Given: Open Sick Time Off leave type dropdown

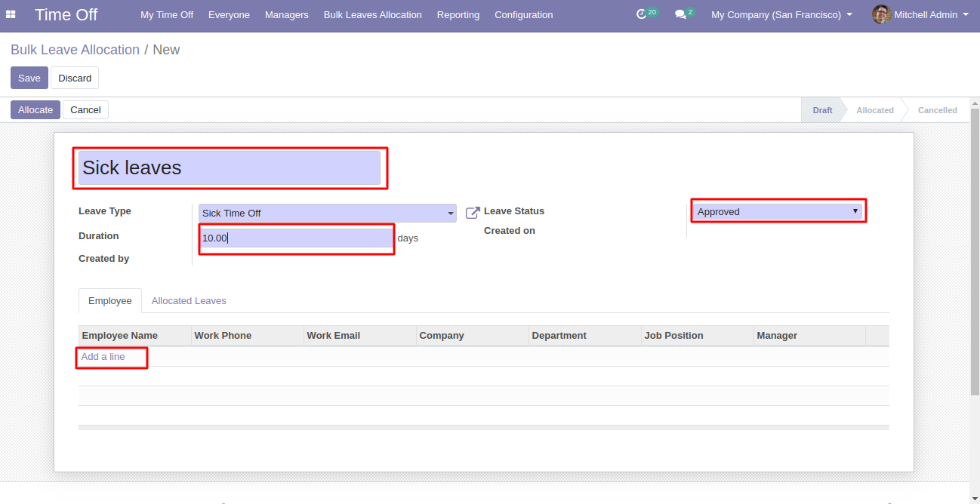Looking at the screenshot, I should (328, 214).
